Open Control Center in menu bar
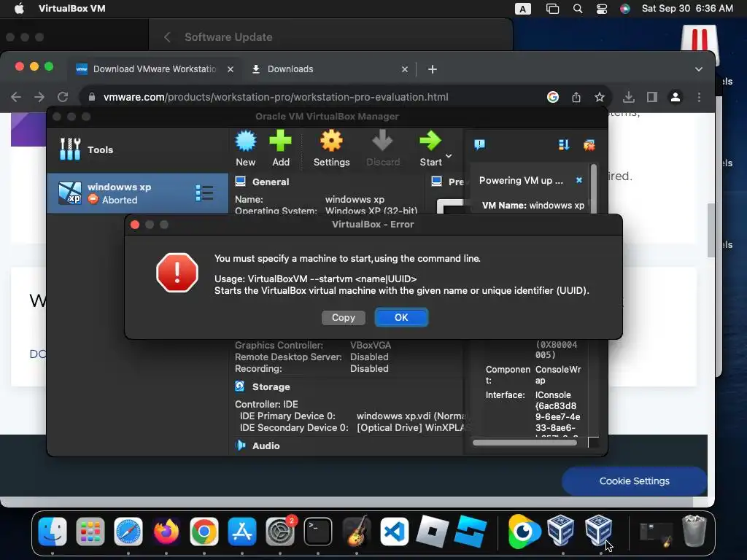Screen dimensions: 747x560 [x=601, y=9]
